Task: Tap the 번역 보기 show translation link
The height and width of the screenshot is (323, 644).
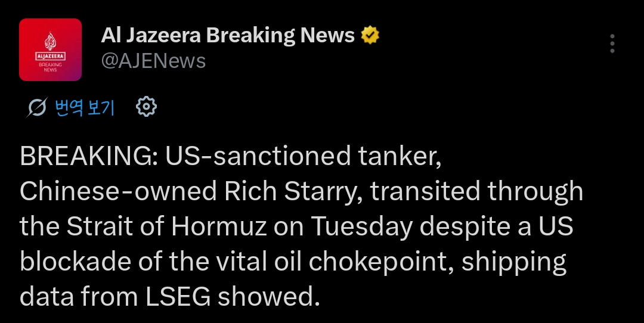Action: tap(84, 107)
